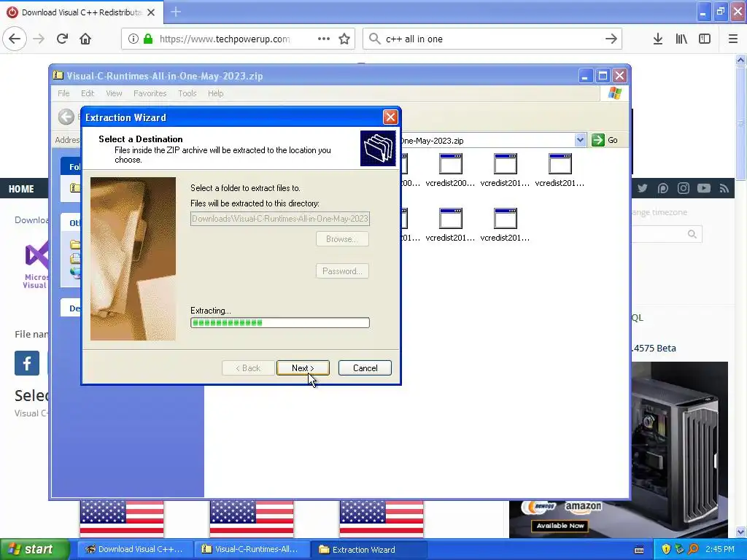Expand address bar dropdown in zip window
The image size is (747, 560).
[580, 140]
